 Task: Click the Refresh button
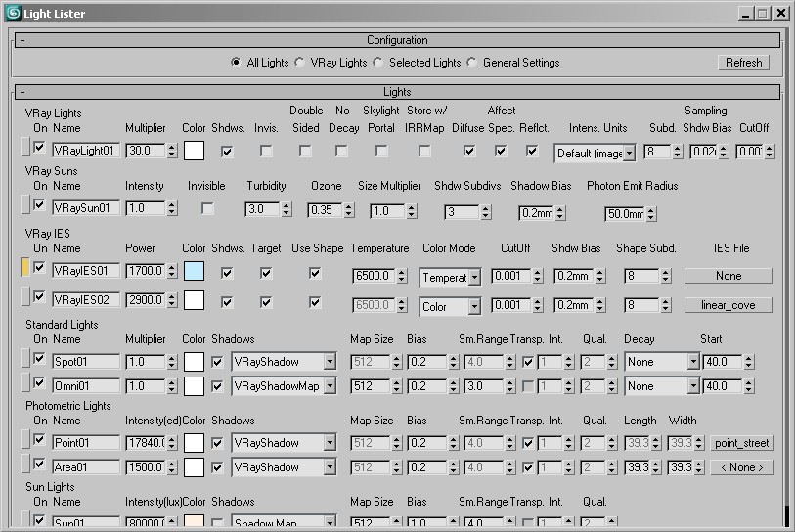pyautogui.click(x=743, y=63)
